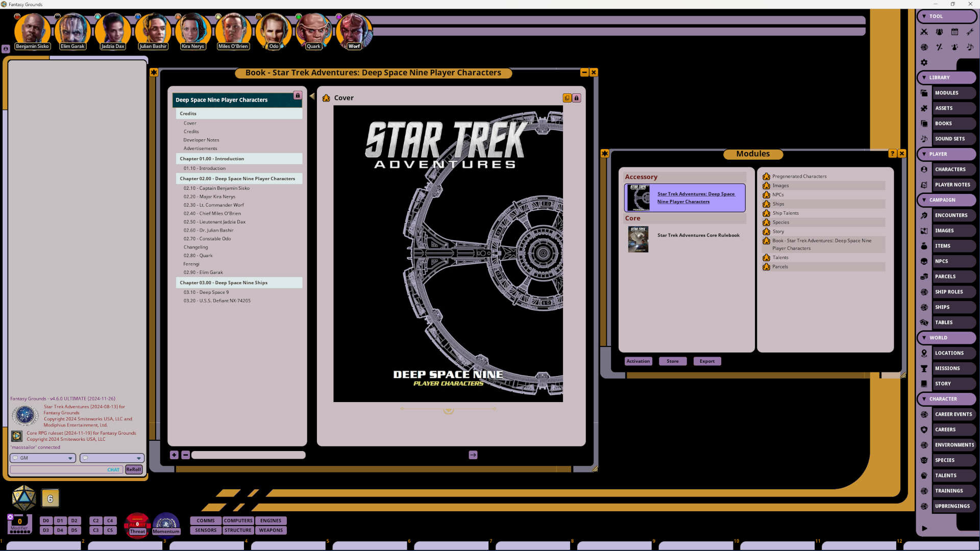This screenshot has width=980, height=551.
Task: Open the sound playback music note icon
Action: 970,47
